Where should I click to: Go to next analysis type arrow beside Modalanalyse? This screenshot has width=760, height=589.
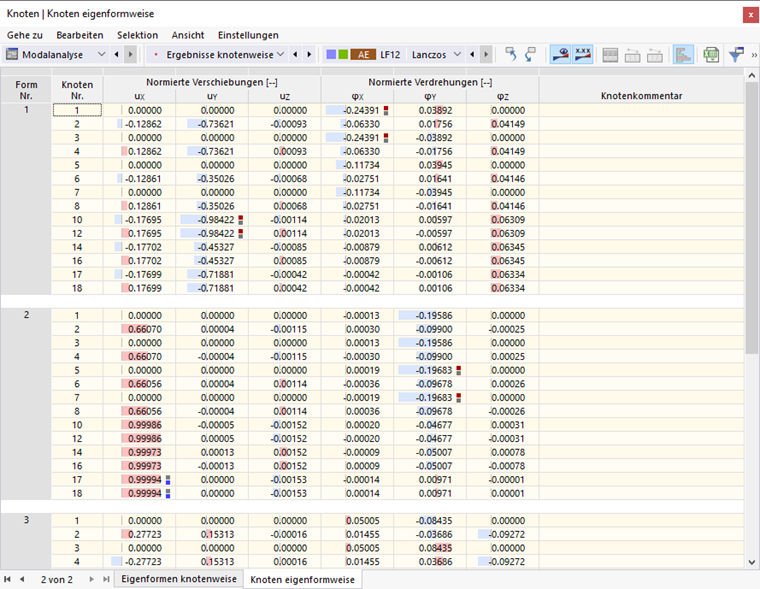tap(130, 54)
